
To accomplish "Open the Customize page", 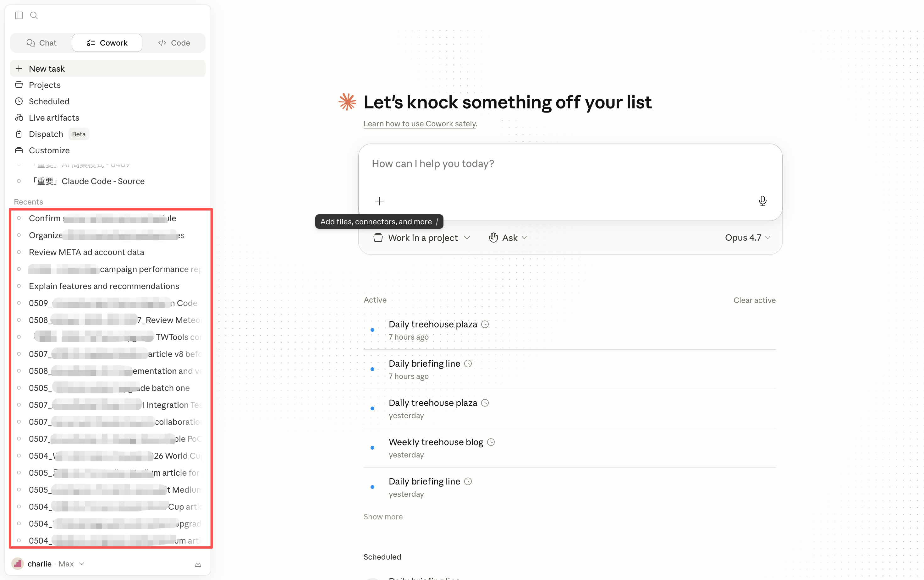I will coord(108,150).
